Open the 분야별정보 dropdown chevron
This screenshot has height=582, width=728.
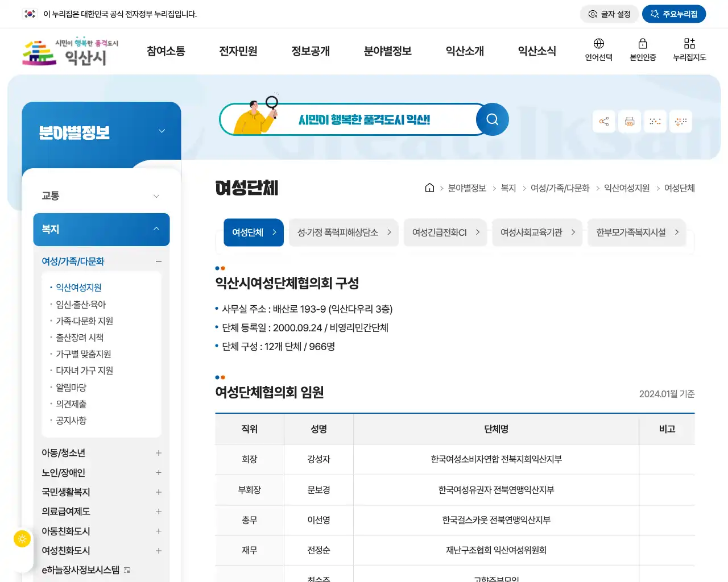[x=162, y=130]
